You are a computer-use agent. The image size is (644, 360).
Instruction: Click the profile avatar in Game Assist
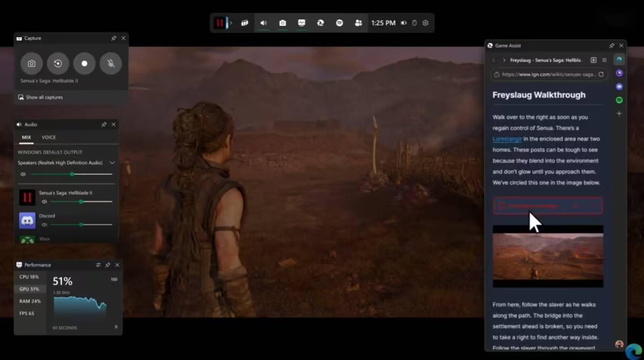pyautogui.click(x=619, y=344)
